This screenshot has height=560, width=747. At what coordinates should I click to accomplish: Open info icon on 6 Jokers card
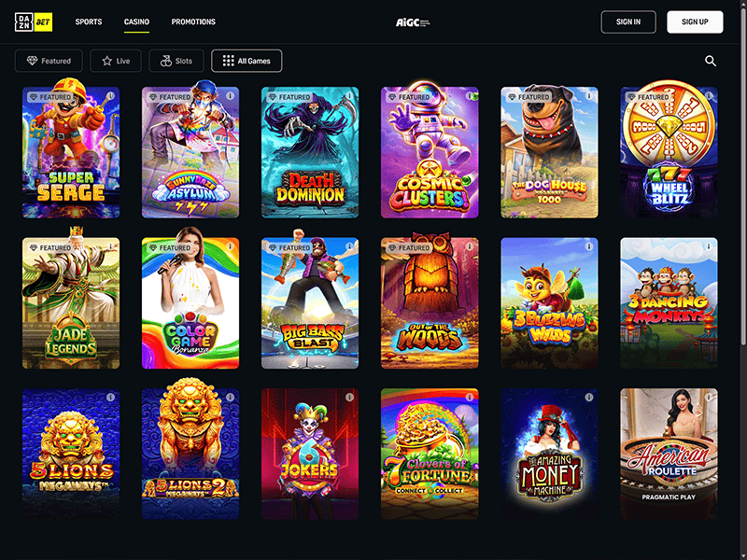(349, 398)
